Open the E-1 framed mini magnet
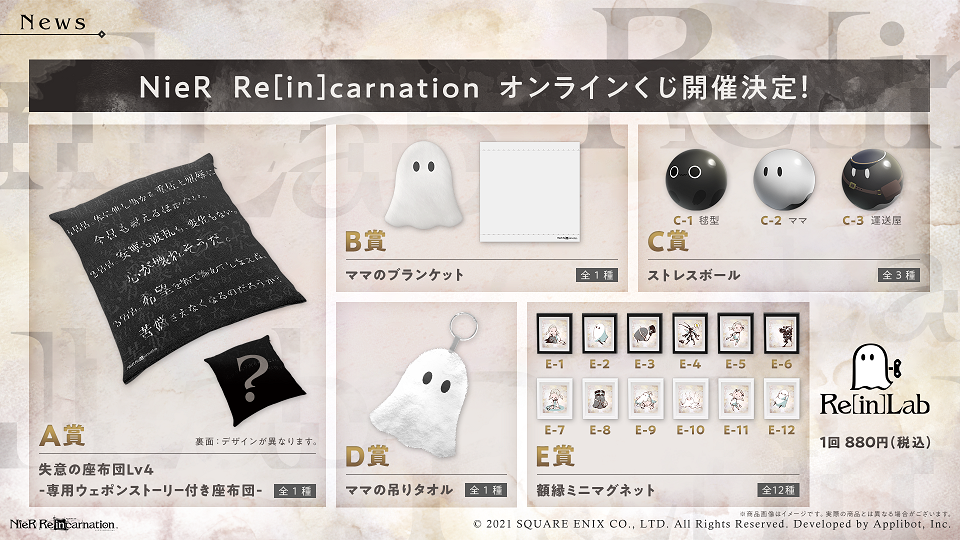The image size is (960, 540). 554,334
